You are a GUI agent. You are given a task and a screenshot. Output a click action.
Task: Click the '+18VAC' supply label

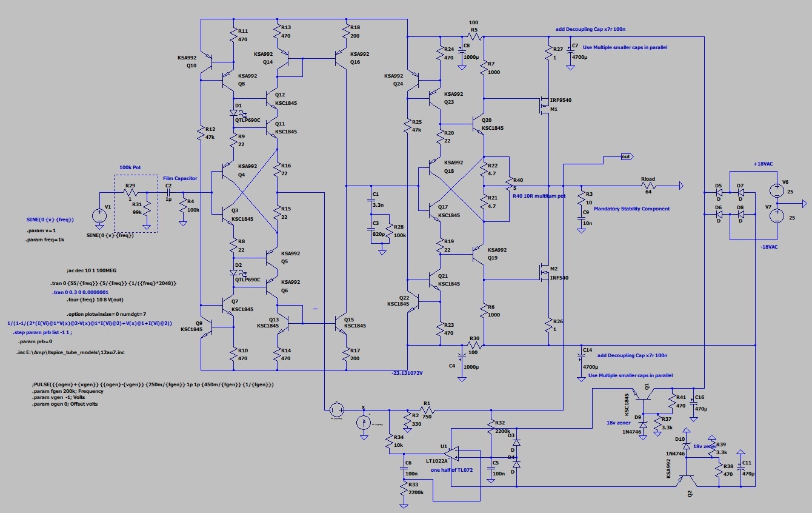pos(763,164)
